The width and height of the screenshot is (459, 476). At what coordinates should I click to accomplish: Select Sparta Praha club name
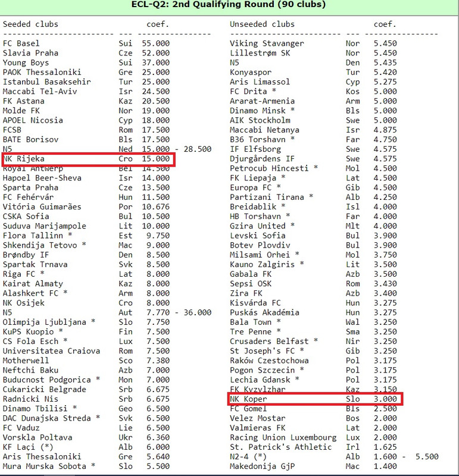click(30, 187)
